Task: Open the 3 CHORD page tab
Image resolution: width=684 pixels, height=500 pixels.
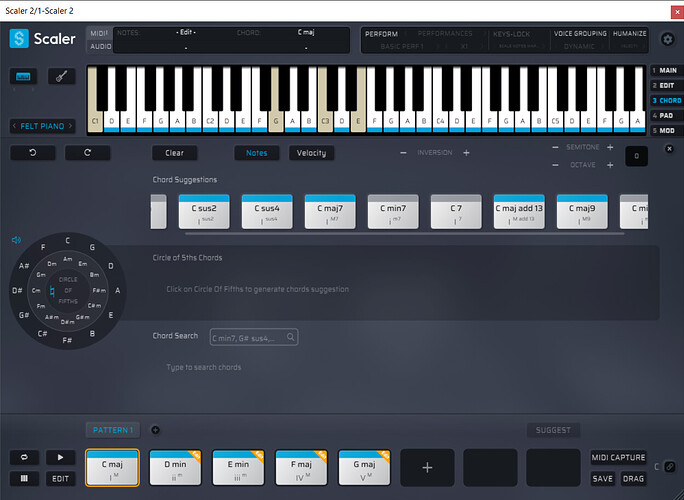Action: pyautogui.click(x=667, y=100)
